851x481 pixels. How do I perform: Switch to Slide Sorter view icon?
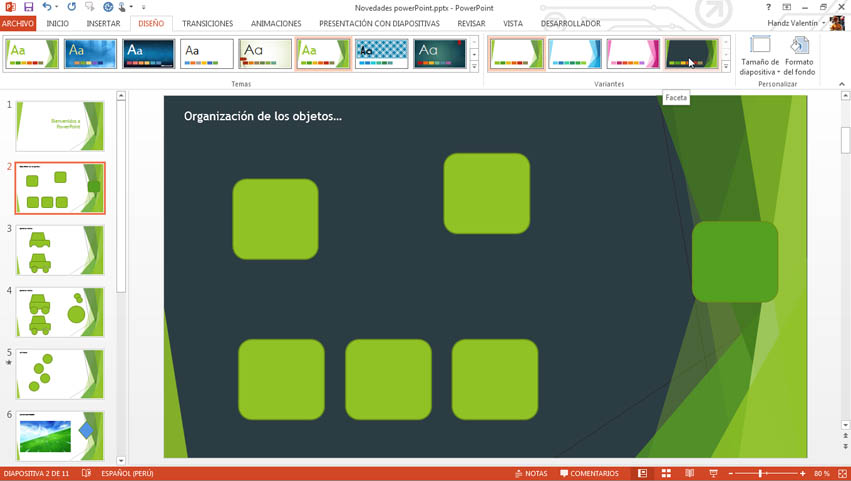pyautogui.click(x=666, y=473)
